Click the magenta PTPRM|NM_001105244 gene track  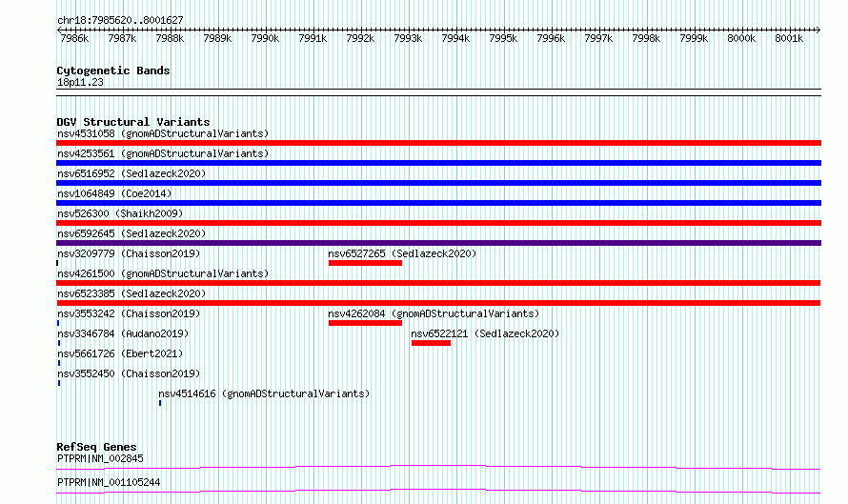[x=438, y=491]
